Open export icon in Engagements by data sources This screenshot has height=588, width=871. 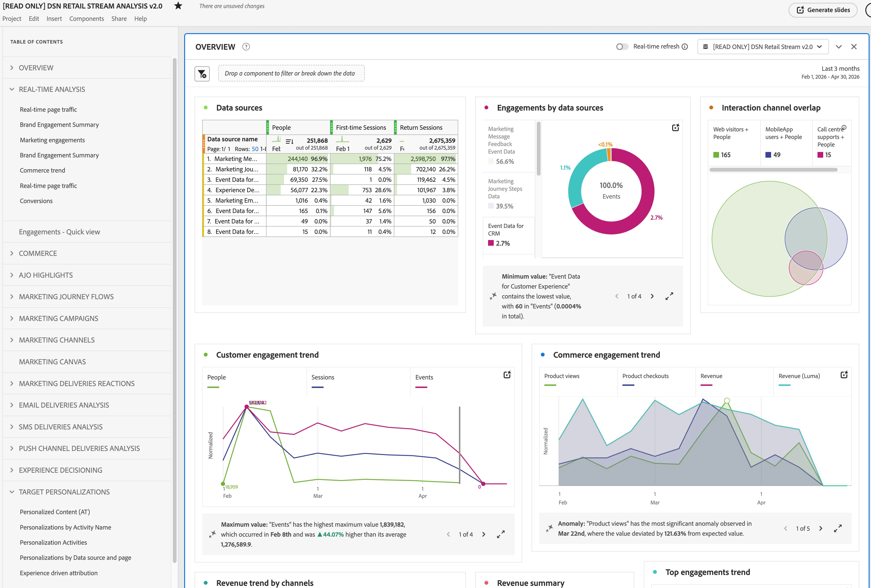click(675, 128)
